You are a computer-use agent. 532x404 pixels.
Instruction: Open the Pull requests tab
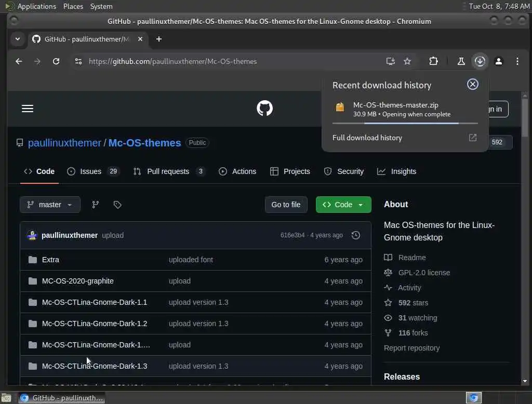(170, 171)
